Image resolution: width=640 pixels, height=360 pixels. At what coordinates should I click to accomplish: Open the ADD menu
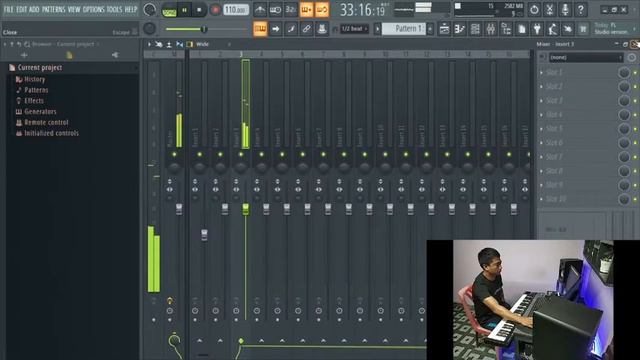[34, 9]
